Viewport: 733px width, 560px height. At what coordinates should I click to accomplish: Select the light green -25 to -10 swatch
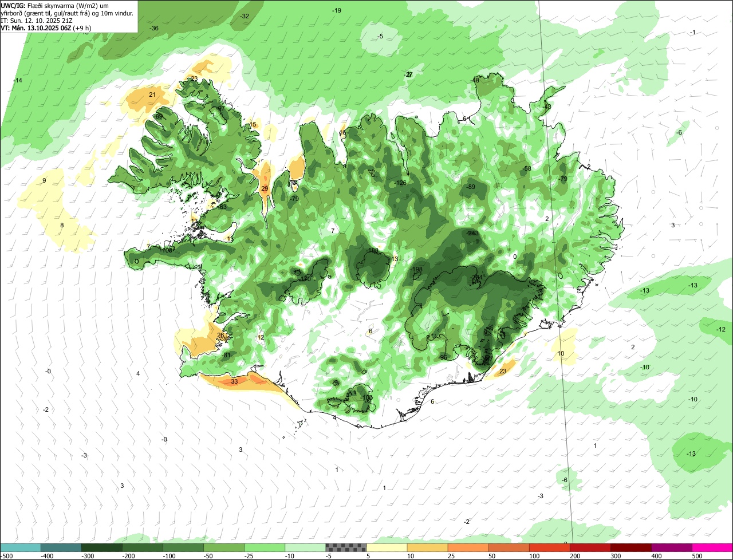[265, 547]
